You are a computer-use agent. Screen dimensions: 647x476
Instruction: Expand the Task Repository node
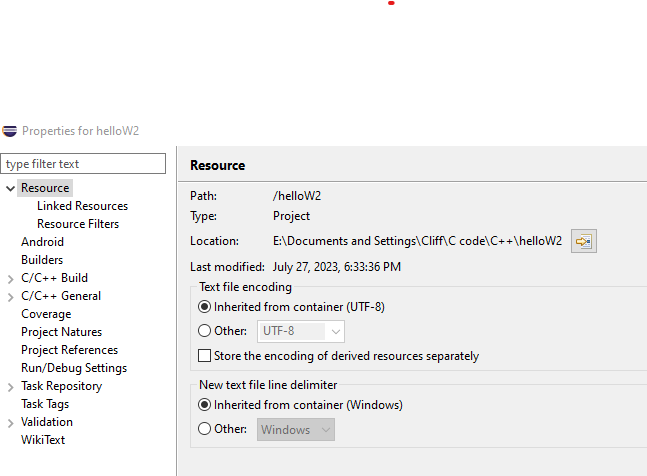[x=11, y=387]
